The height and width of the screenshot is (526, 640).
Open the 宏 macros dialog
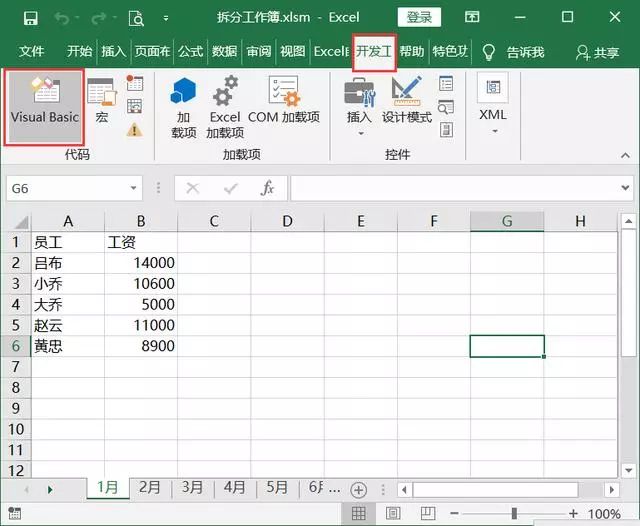coord(102,100)
